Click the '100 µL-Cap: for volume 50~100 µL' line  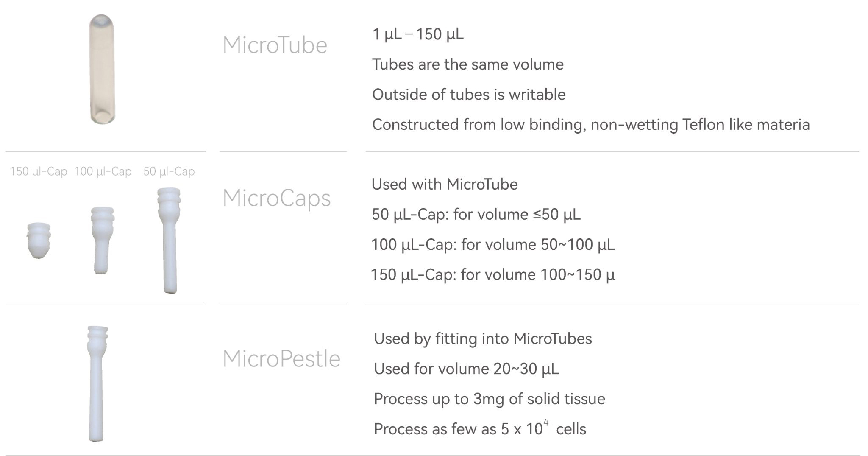tap(493, 245)
